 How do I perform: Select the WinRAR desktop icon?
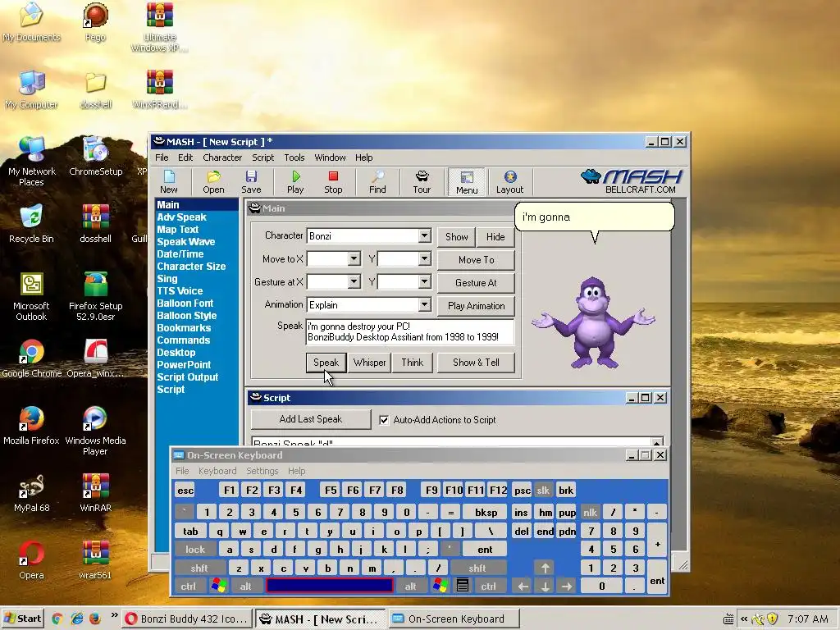point(95,493)
